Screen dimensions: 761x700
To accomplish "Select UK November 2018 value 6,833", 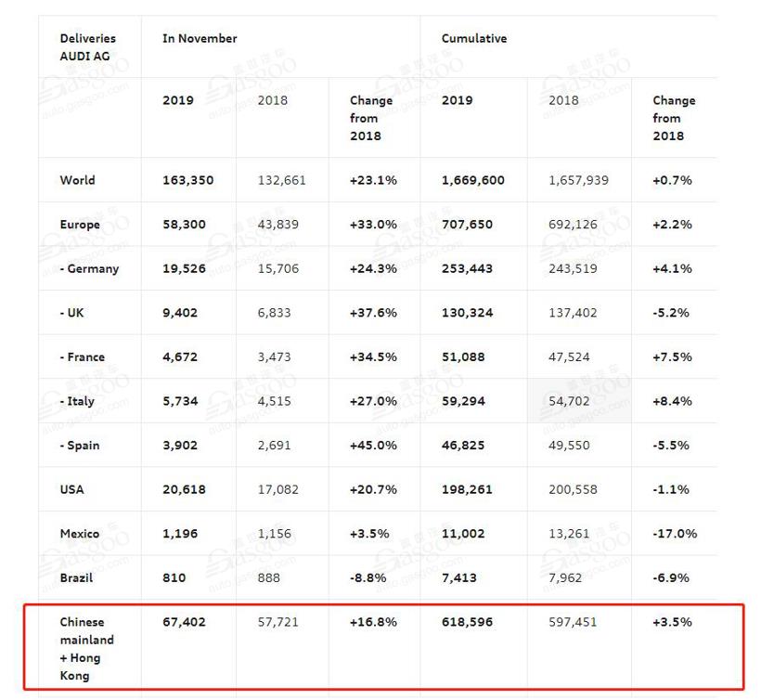I will (x=274, y=313).
